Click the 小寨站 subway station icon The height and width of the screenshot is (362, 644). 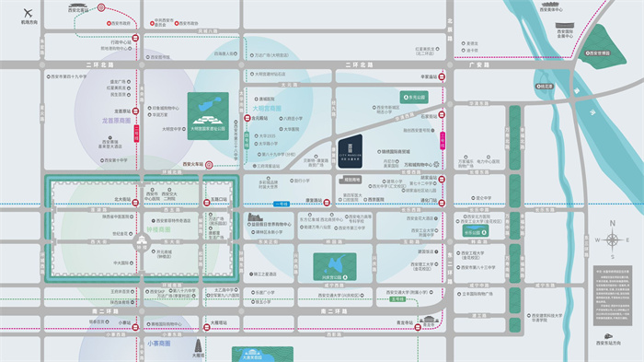click(135, 327)
